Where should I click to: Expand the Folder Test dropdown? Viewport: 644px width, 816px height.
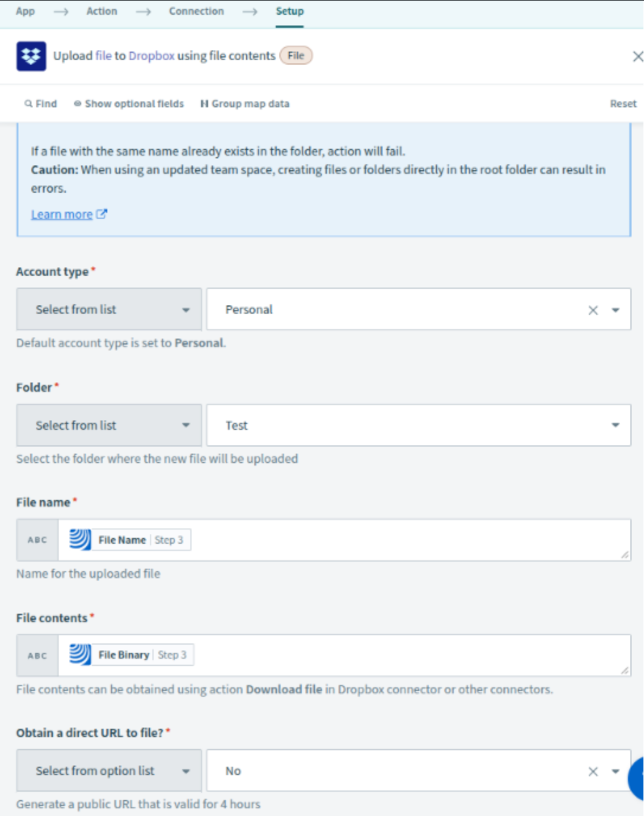[615, 425]
